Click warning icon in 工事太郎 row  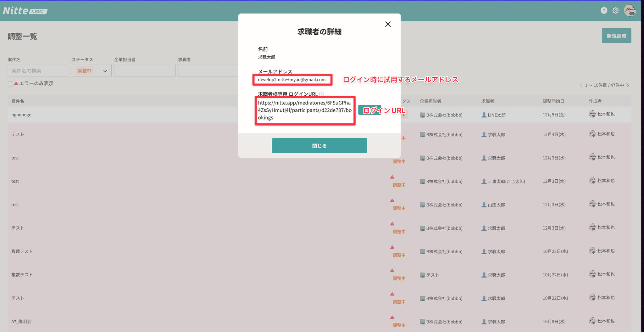pyautogui.click(x=392, y=177)
